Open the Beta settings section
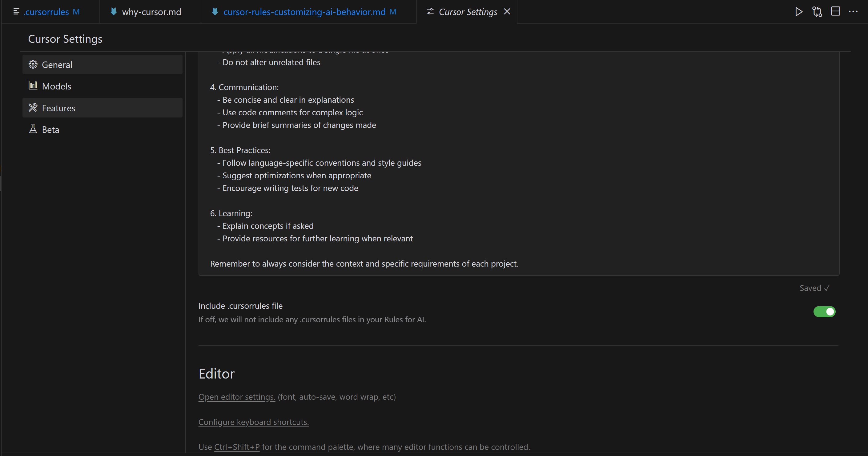 [102, 129]
